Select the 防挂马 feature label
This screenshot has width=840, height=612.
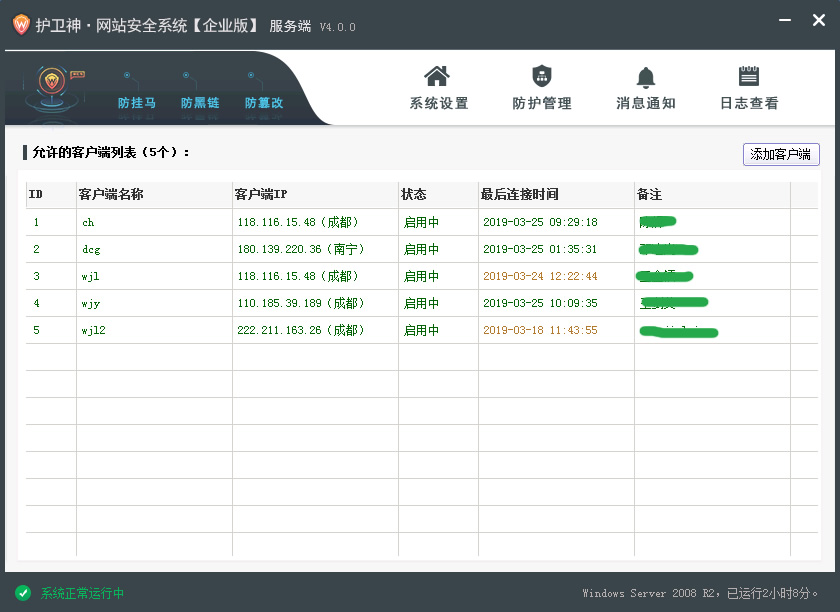137,103
